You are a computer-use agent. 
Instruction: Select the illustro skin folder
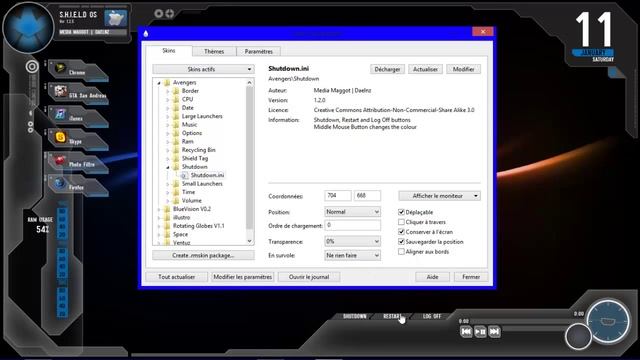pyautogui.click(x=181, y=218)
